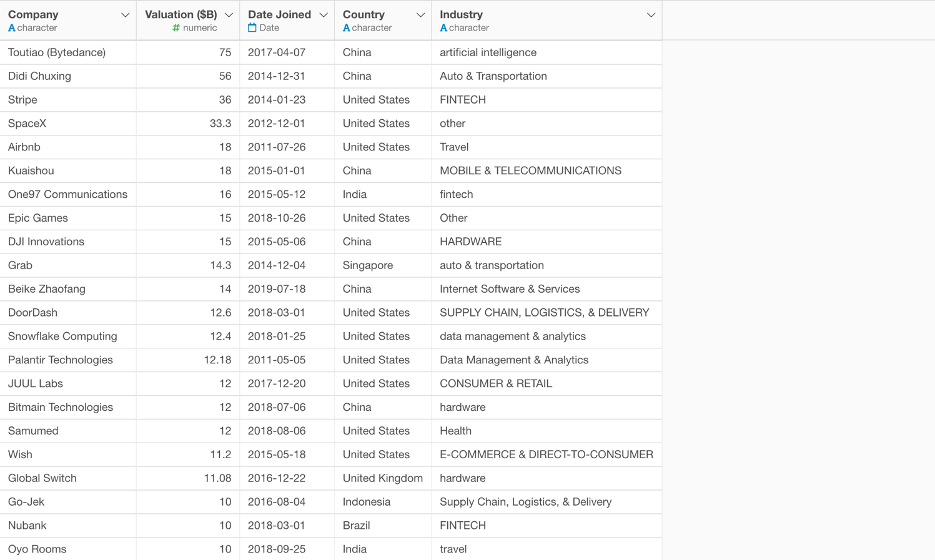935x560 pixels.
Task: Click the numeric hash icon under Valuation
Action: pos(176,28)
